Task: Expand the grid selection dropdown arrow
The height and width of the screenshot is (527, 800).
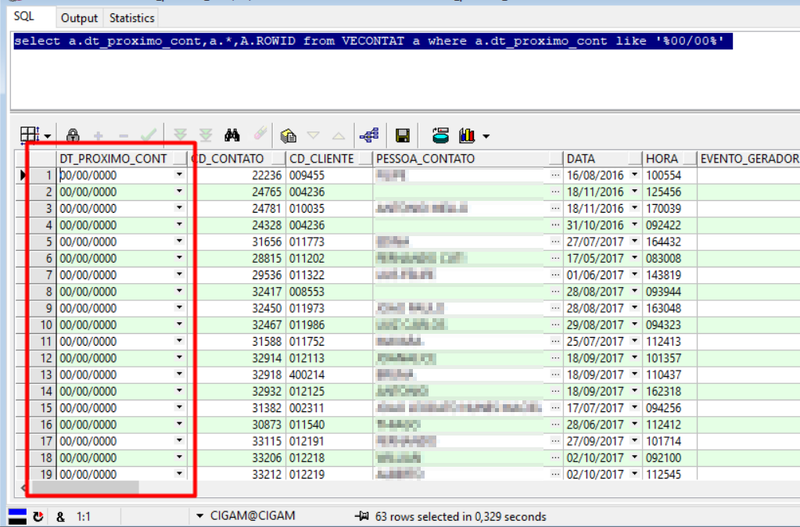Action: pos(47,136)
